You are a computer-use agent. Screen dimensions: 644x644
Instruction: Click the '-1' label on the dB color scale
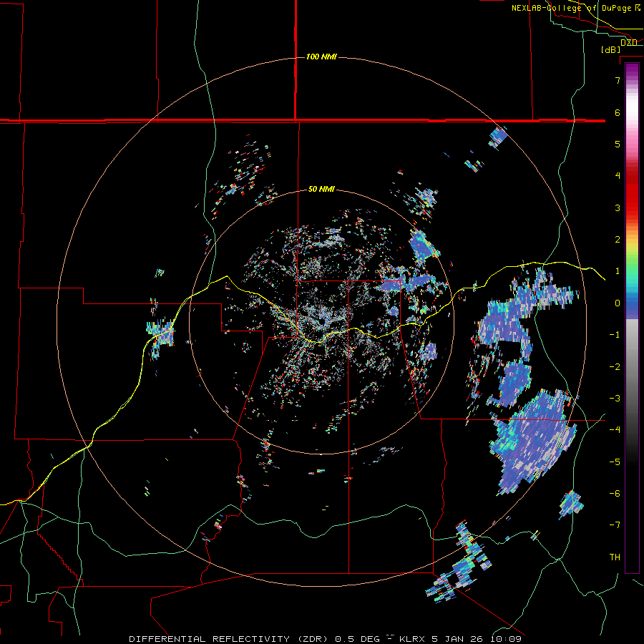click(615, 335)
